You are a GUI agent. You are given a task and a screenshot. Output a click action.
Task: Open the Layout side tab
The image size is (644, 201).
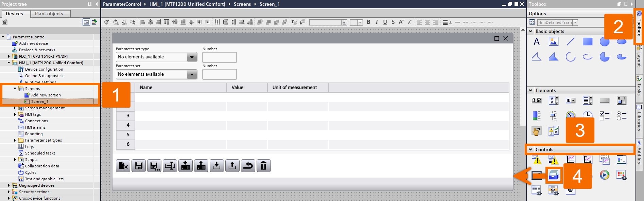pos(639,59)
